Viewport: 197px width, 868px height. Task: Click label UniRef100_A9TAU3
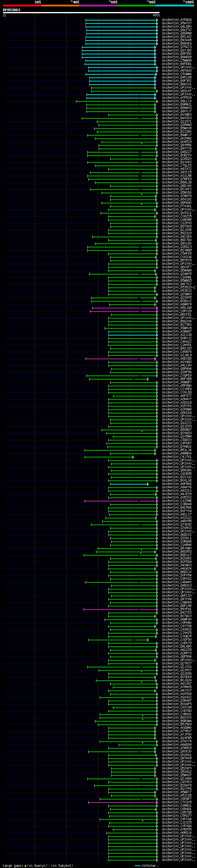coord(176,71)
